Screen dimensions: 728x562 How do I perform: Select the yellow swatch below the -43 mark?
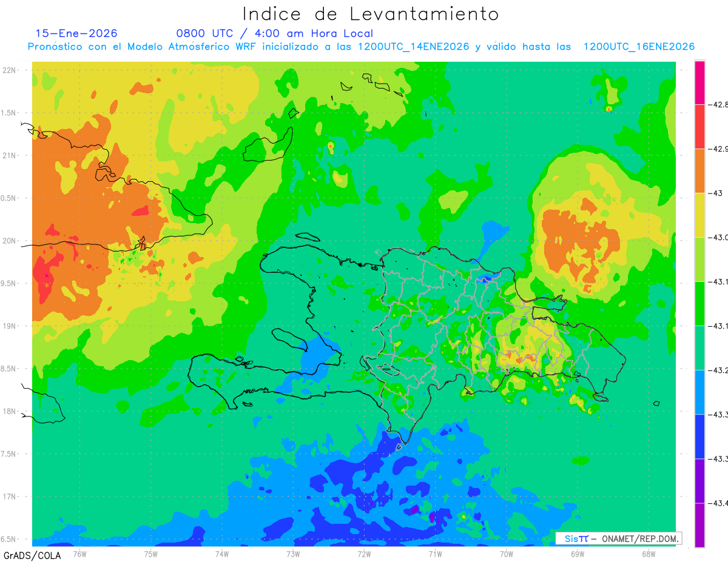point(699,215)
